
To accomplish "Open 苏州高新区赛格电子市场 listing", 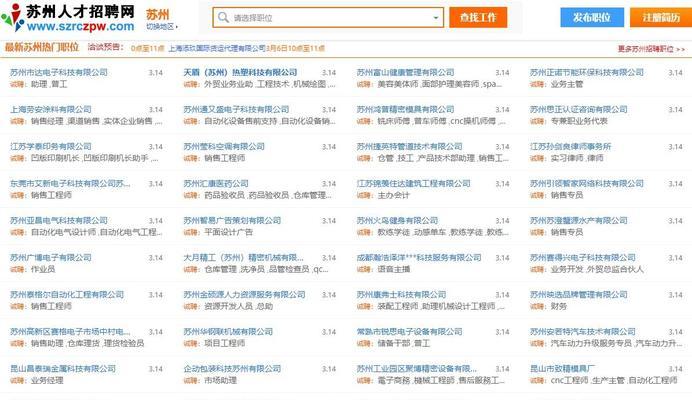I will click(x=70, y=332).
